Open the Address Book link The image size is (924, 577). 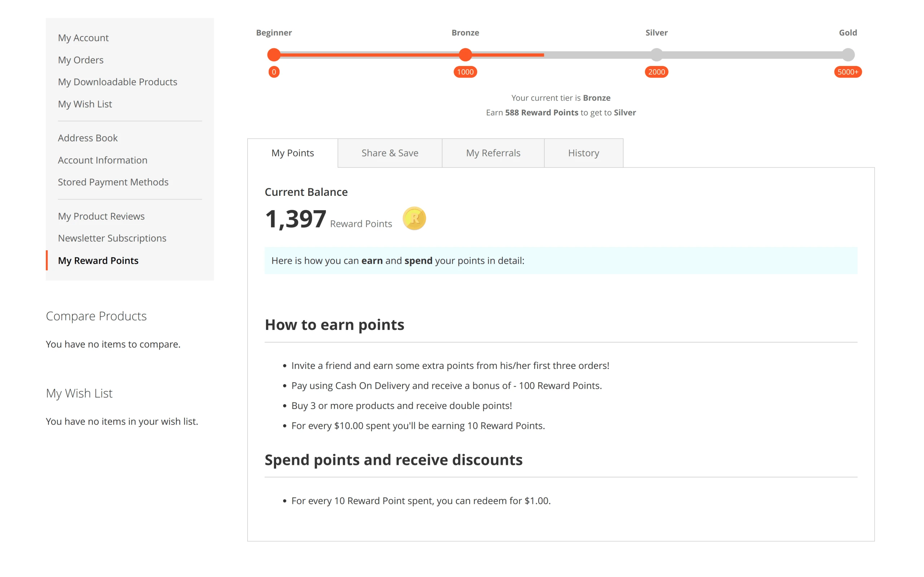[87, 138]
